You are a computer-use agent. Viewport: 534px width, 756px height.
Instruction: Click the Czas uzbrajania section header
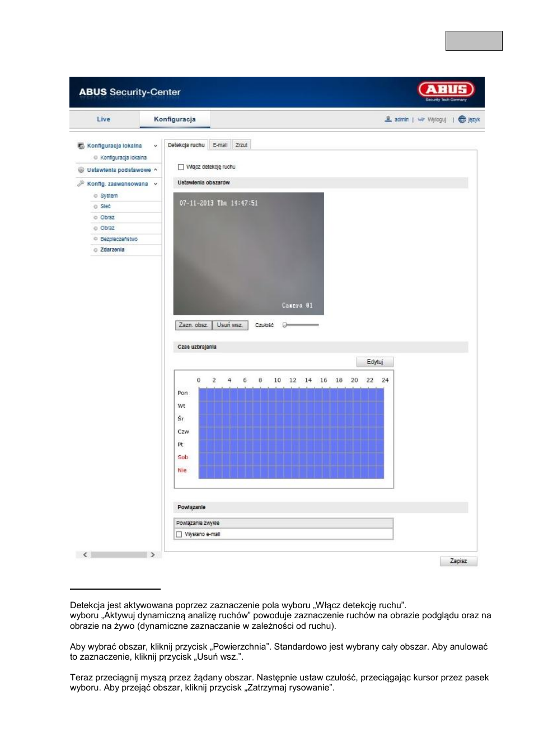(321, 347)
